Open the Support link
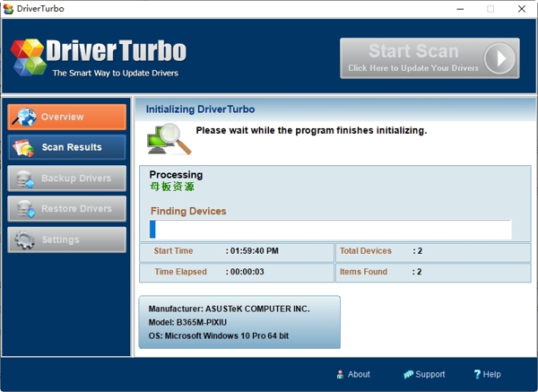 [x=430, y=374]
